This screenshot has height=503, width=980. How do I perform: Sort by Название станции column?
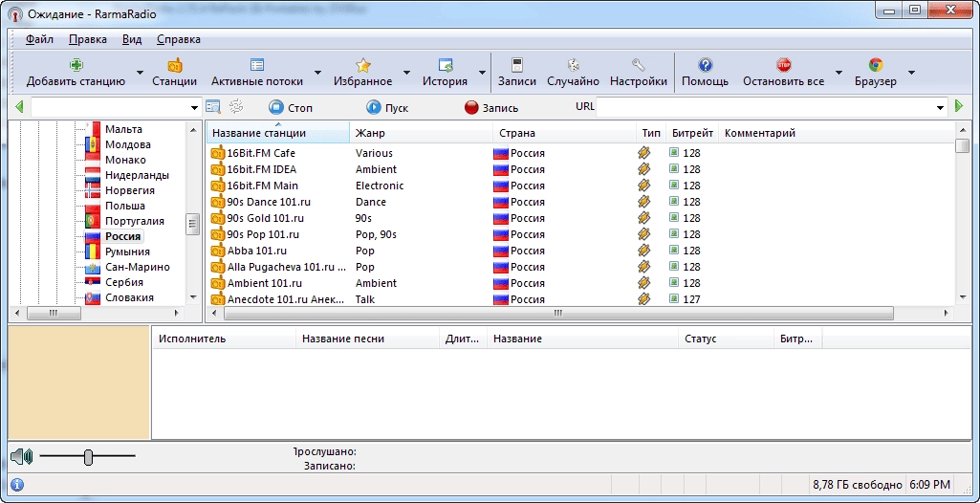277,133
